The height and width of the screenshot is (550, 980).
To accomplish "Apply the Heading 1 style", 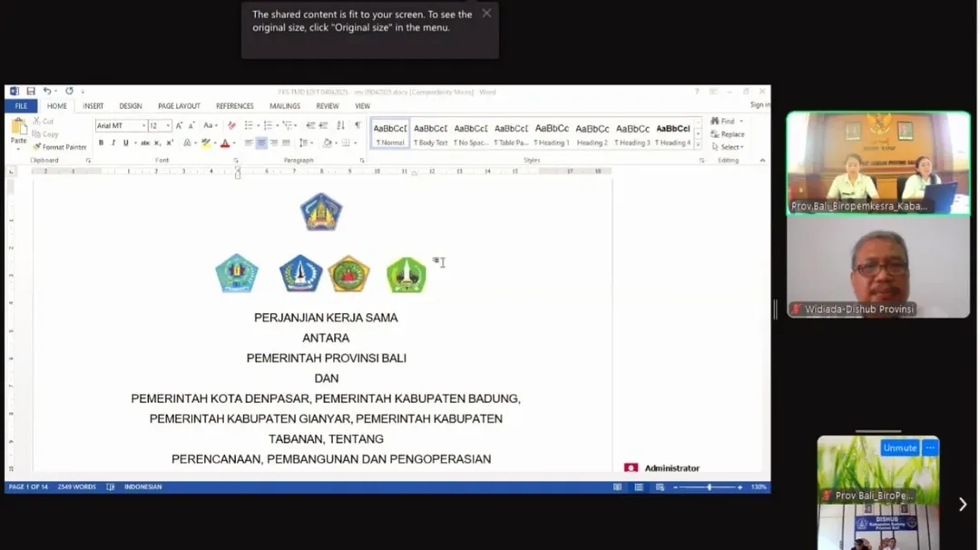I will click(x=552, y=133).
